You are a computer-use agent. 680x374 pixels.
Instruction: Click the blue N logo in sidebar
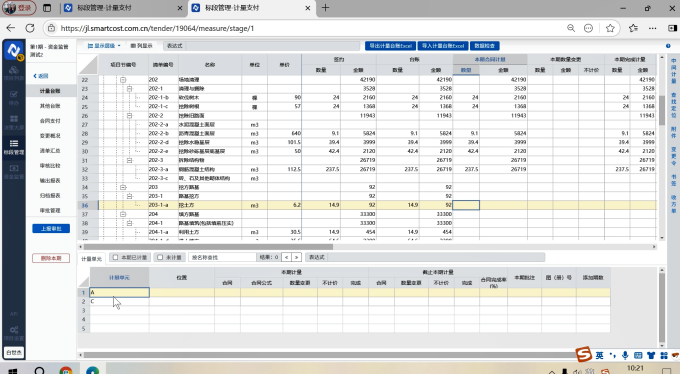(14, 51)
